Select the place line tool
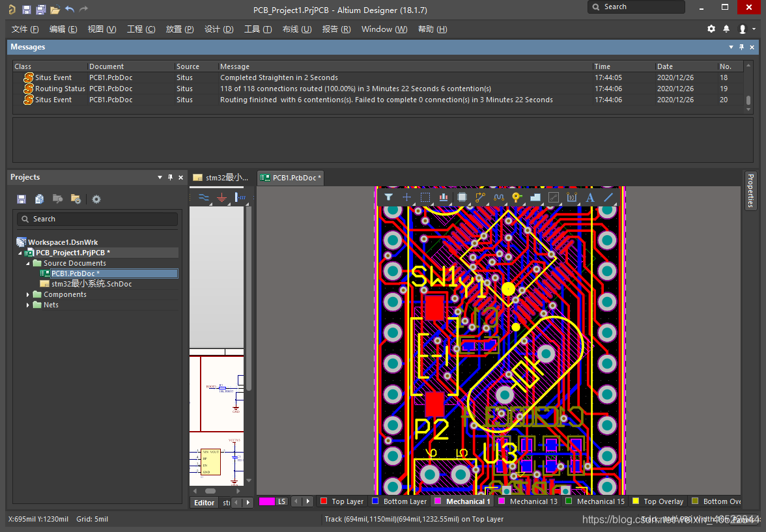This screenshot has height=532, width=766. [608, 197]
